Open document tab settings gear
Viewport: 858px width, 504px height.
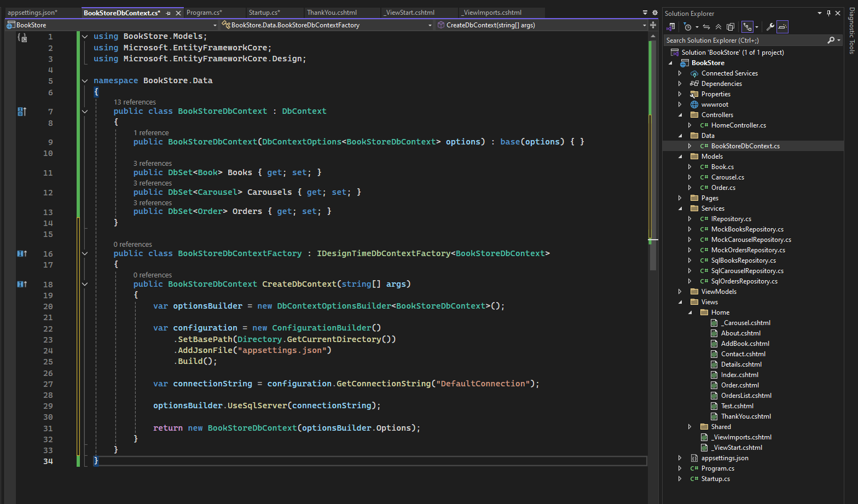tap(654, 13)
